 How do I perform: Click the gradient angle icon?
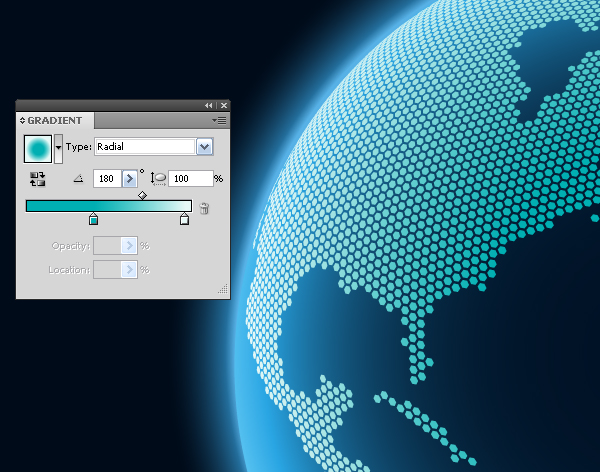click(x=78, y=179)
